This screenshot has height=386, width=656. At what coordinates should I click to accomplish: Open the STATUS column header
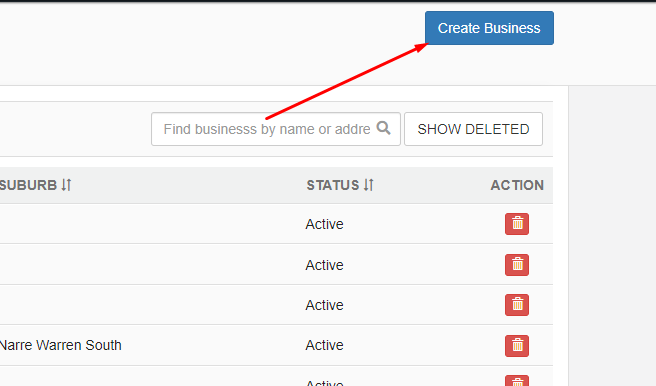(x=333, y=185)
